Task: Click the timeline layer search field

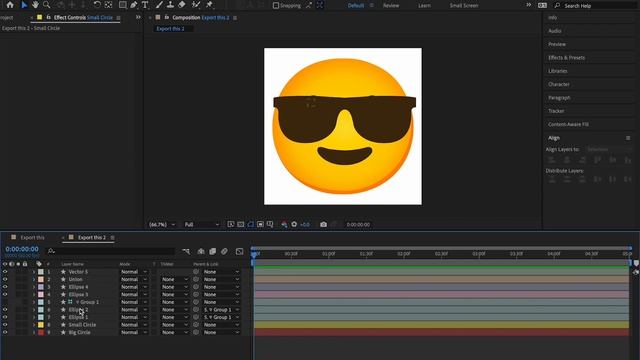Action: click(x=110, y=251)
